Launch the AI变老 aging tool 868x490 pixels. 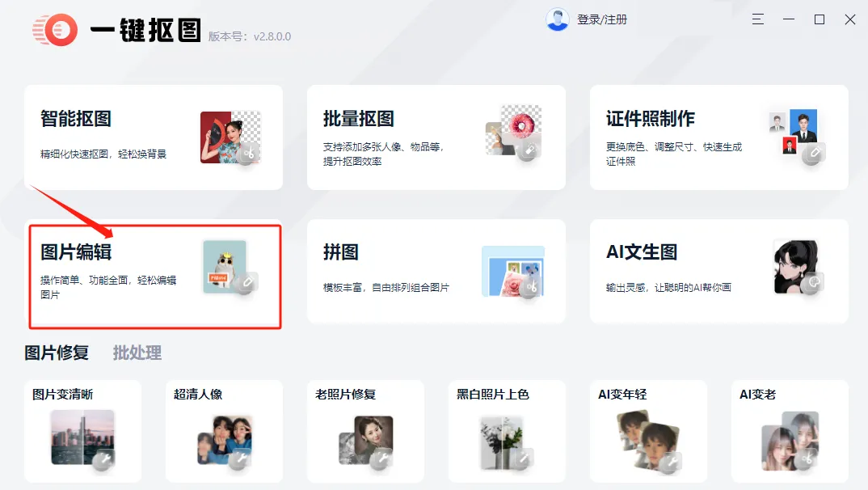(x=790, y=431)
